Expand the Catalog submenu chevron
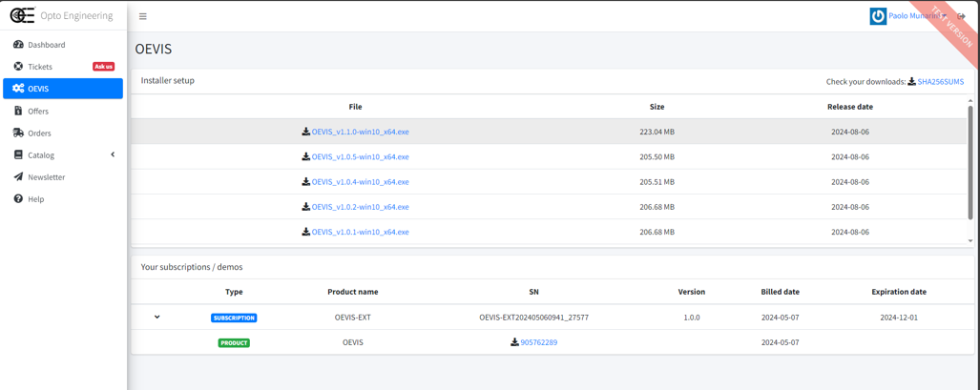The width and height of the screenshot is (980, 390). [x=113, y=154]
